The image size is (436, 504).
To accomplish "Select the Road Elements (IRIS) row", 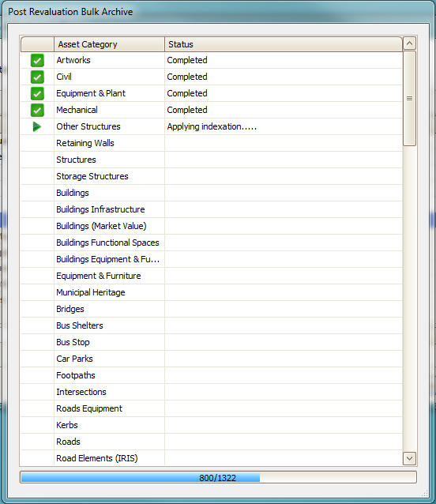I will point(212,458).
